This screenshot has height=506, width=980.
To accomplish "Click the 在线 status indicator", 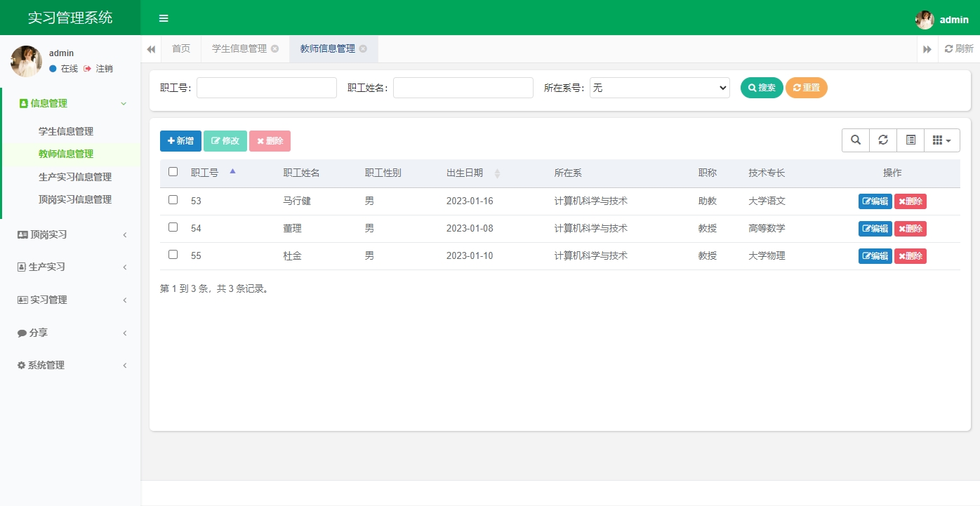I will [63, 69].
